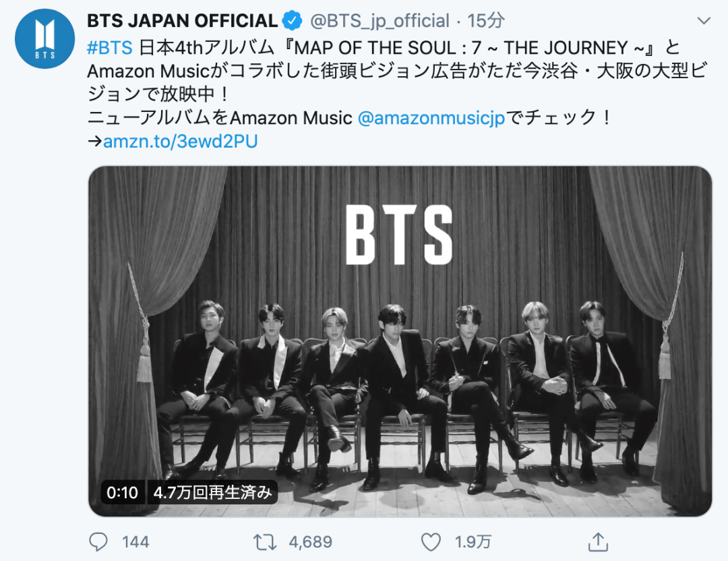The image size is (728, 561).
Task: Expand the tweet options chevron menu
Action: [x=704, y=21]
